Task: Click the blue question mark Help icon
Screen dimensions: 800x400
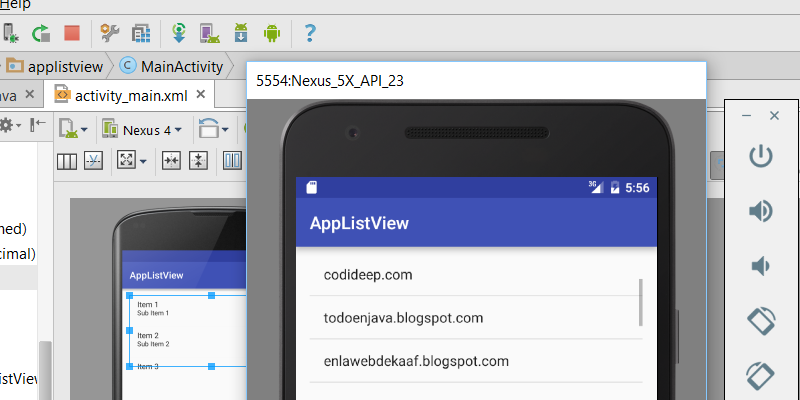Action: (x=310, y=34)
